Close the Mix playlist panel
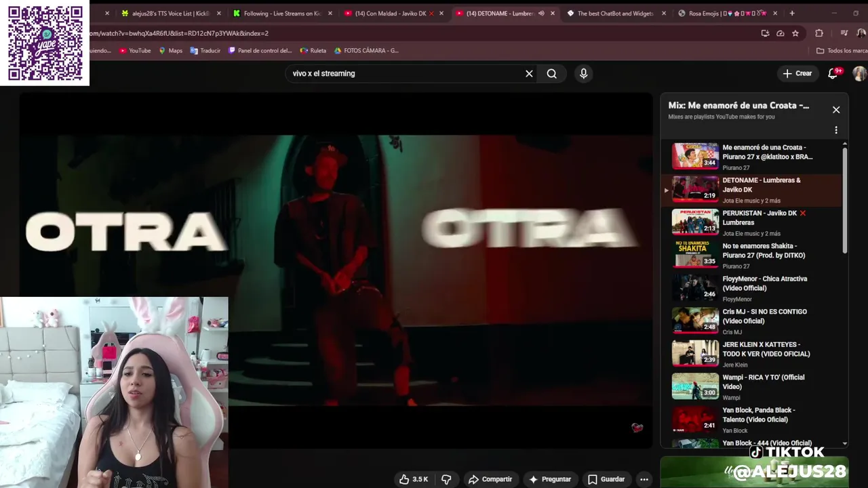This screenshot has width=868, height=488. 836,110
